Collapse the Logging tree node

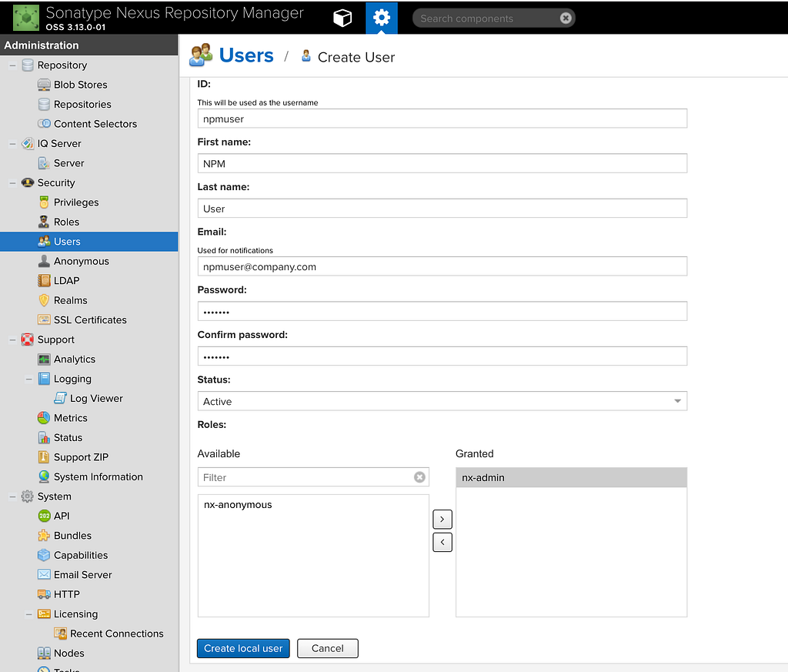tap(29, 379)
